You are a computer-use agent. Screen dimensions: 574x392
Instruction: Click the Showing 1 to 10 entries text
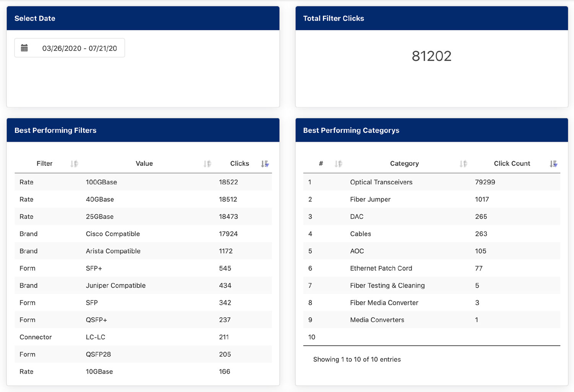click(357, 359)
